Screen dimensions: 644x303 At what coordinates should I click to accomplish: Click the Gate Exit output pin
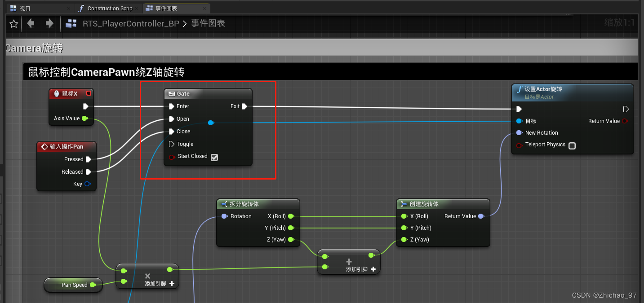click(x=244, y=106)
